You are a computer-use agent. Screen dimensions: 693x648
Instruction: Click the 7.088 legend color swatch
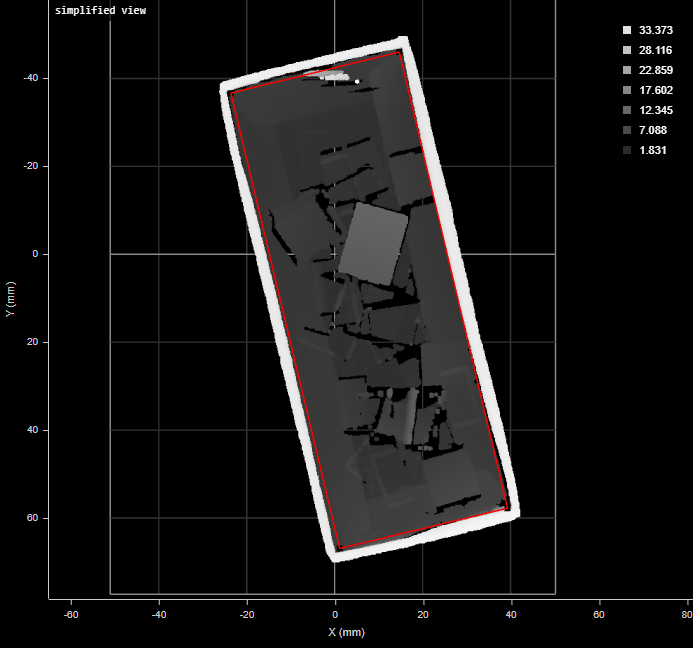click(627, 130)
